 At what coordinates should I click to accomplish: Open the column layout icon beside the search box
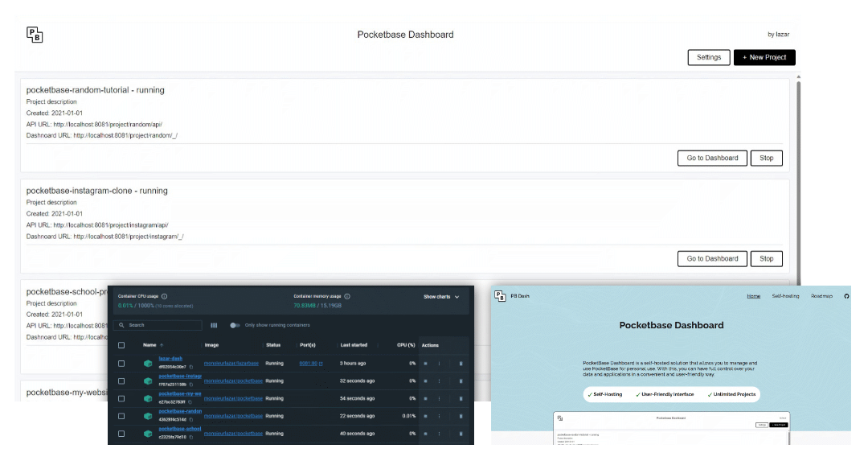pos(214,325)
